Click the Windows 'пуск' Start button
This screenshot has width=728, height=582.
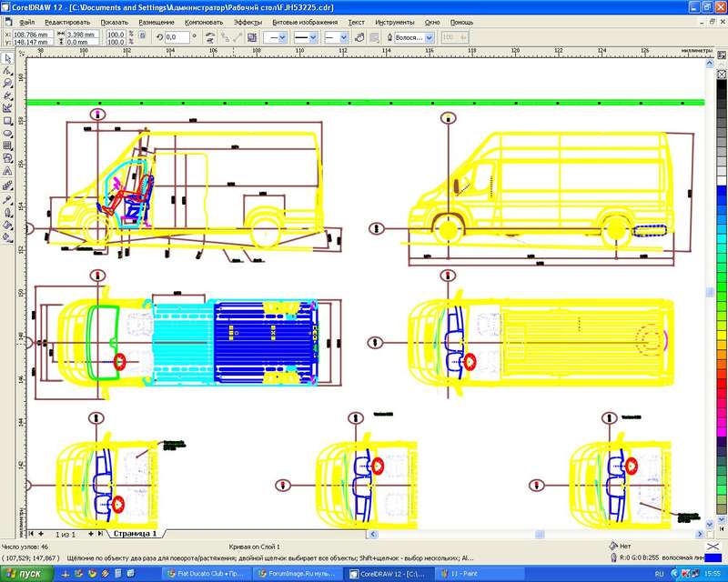(25, 574)
